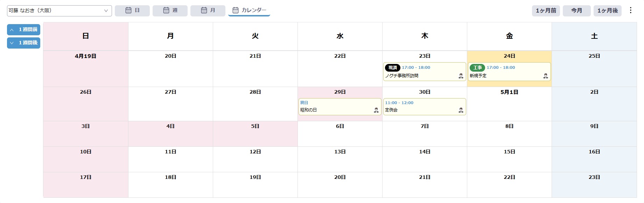This screenshot has height=203, width=644.
Task: Select the 11日 date cell
Action: pos(170,159)
